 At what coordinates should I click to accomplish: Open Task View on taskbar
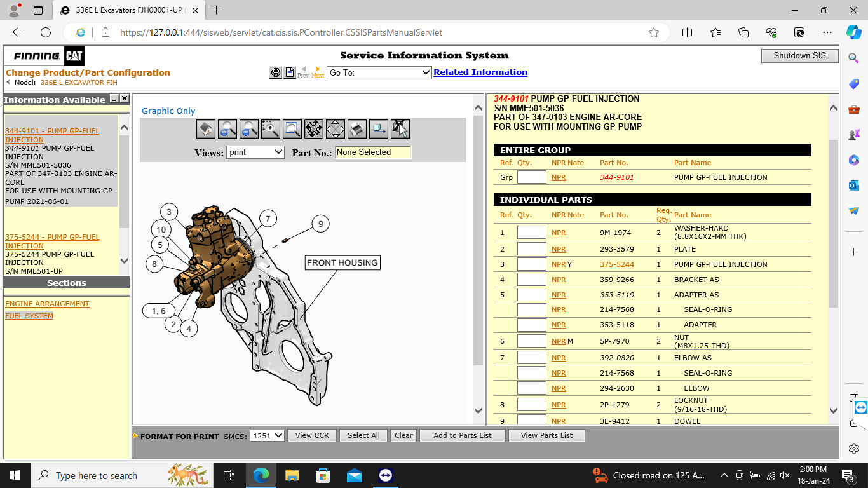229,475
